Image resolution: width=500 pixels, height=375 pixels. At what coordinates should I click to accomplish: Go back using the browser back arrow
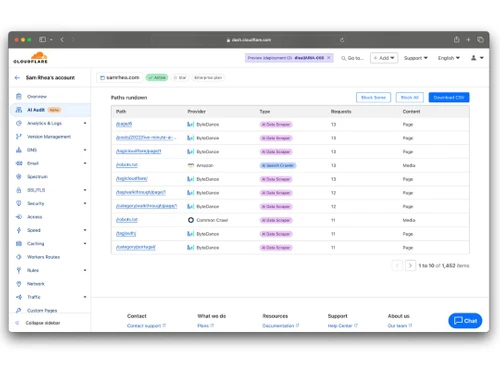[x=62, y=40]
